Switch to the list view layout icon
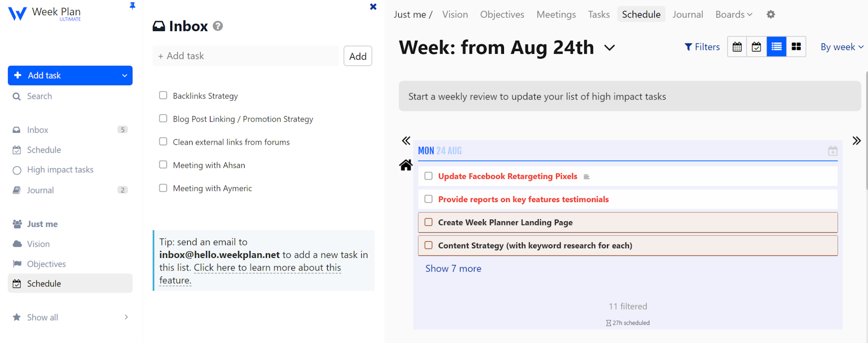The height and width of the screenshot is (343, 868). pos(776,47)
